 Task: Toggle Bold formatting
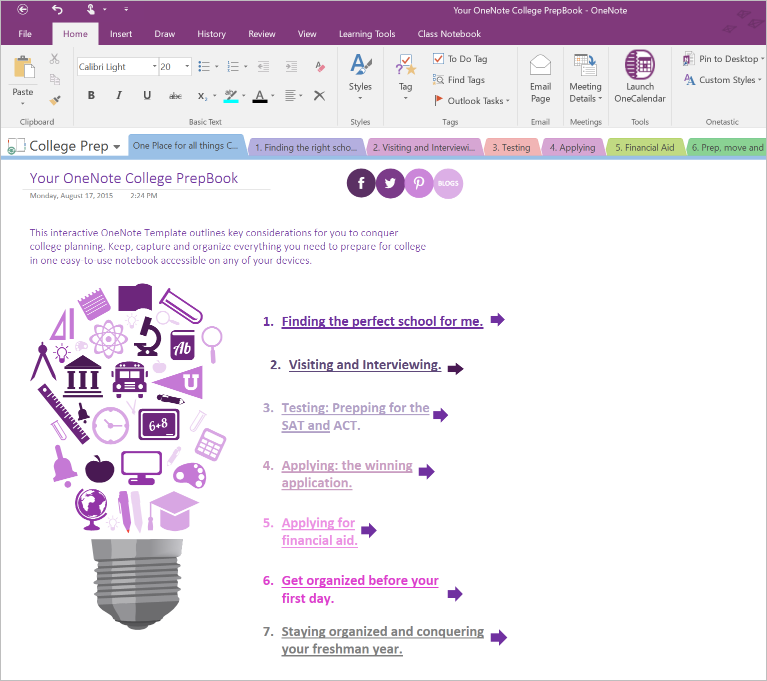[91, 96]
